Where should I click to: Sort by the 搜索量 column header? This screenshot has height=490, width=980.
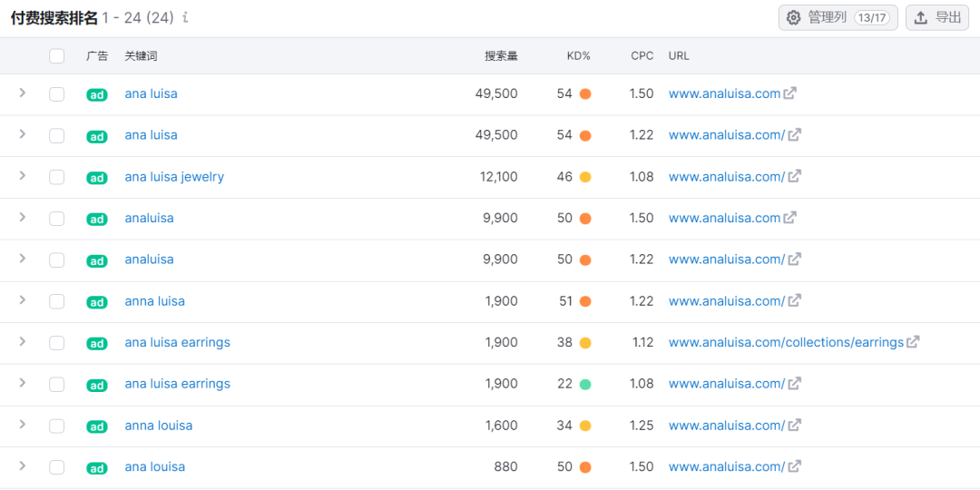[501, 56]
